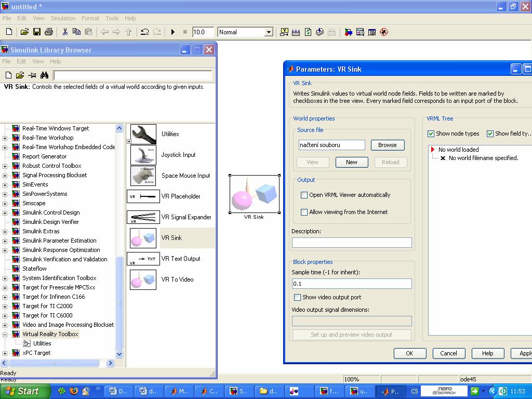The height and width of the screenshot is (399, 532).
Task: Click OK in VR Sink parameters
Action: pyautogui.click(x=409, y=353)
